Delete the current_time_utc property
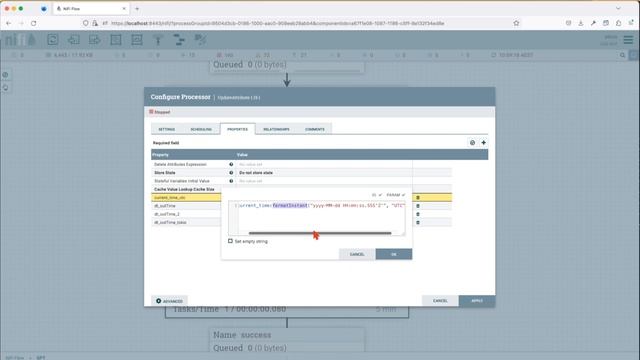This screenshot has width=640, height=360. [x=418, y=198]
